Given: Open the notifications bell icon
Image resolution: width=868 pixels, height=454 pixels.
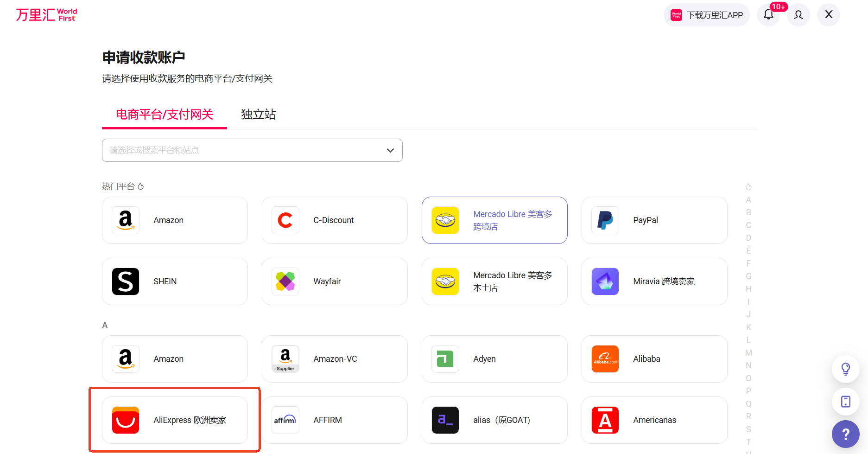Looking at the screenshot, I should (768, 15).
